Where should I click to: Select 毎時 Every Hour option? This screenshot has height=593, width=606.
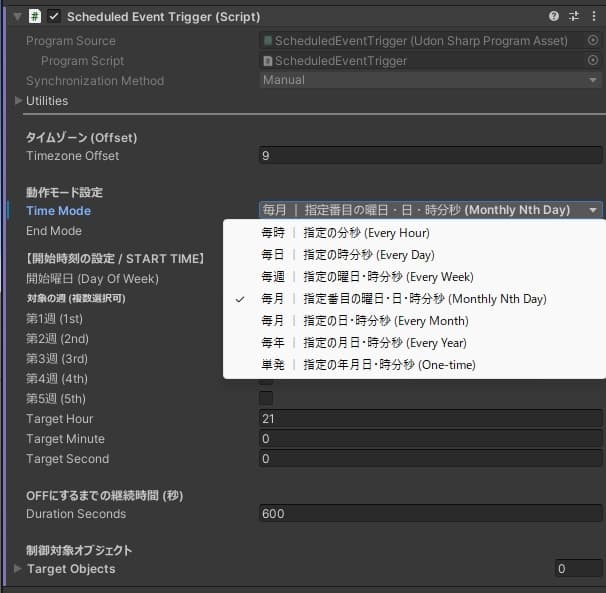click(414, 233)
